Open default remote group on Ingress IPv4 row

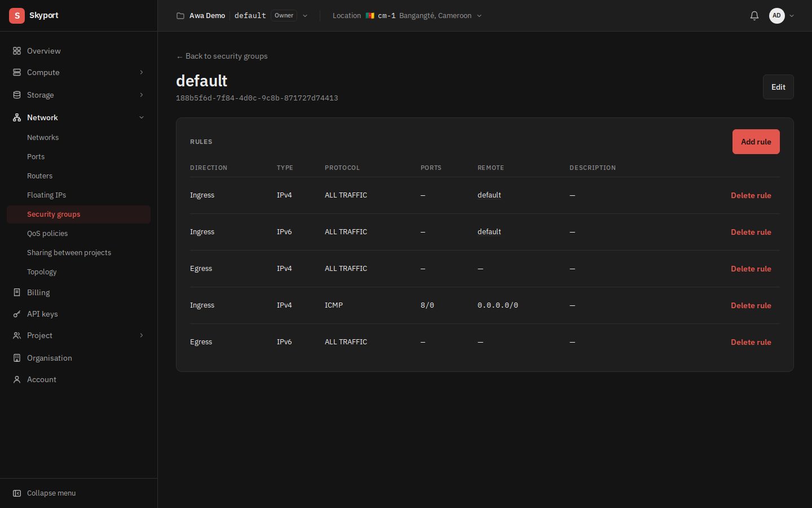point(489,195)
